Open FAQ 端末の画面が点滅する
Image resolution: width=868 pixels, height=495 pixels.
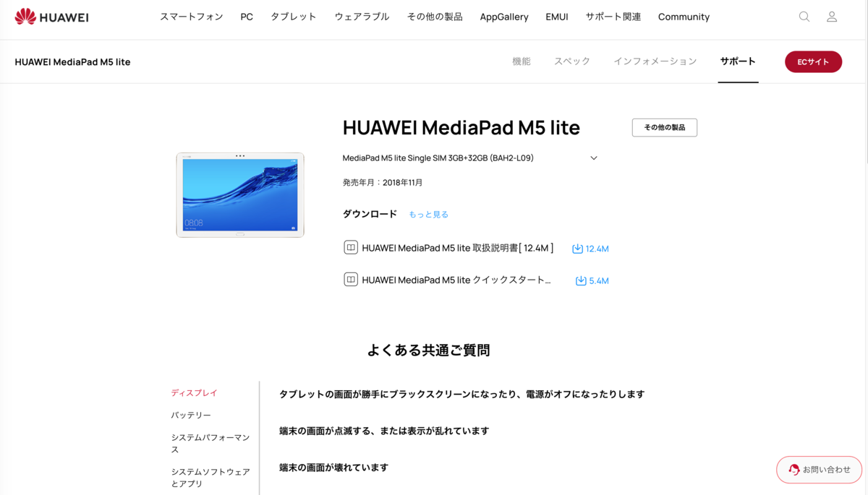pyautogui.click(x=384, y=431)
